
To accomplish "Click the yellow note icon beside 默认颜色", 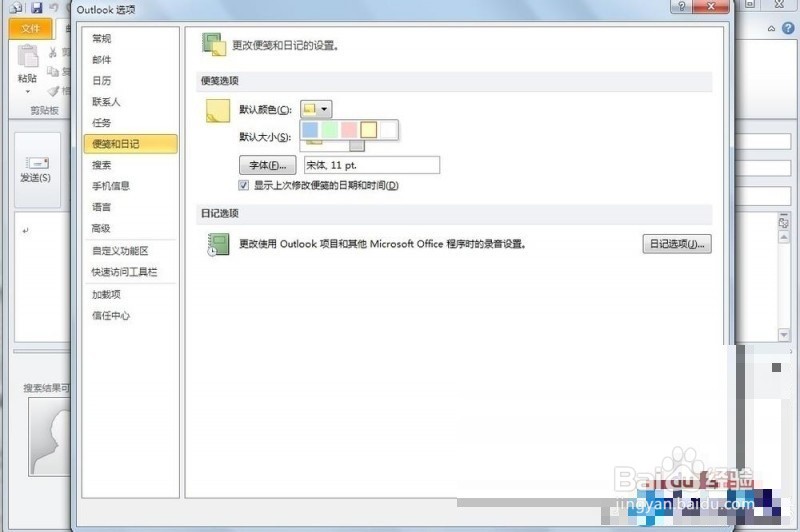I will 218,111.
